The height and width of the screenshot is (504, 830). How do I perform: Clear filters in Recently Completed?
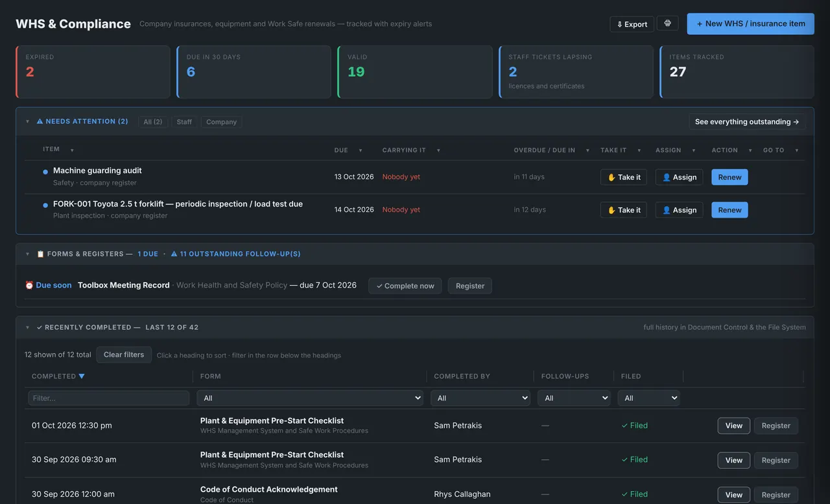pyautogui.click(x=124, y=355)
